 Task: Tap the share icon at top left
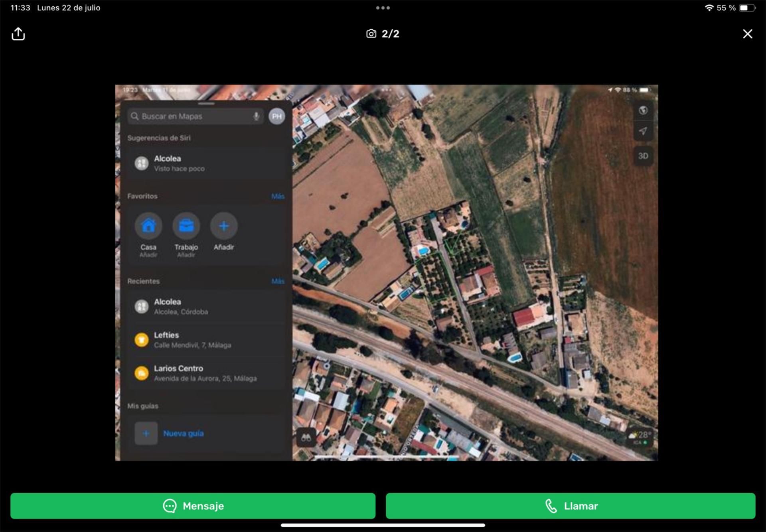[x=18, y=34]
